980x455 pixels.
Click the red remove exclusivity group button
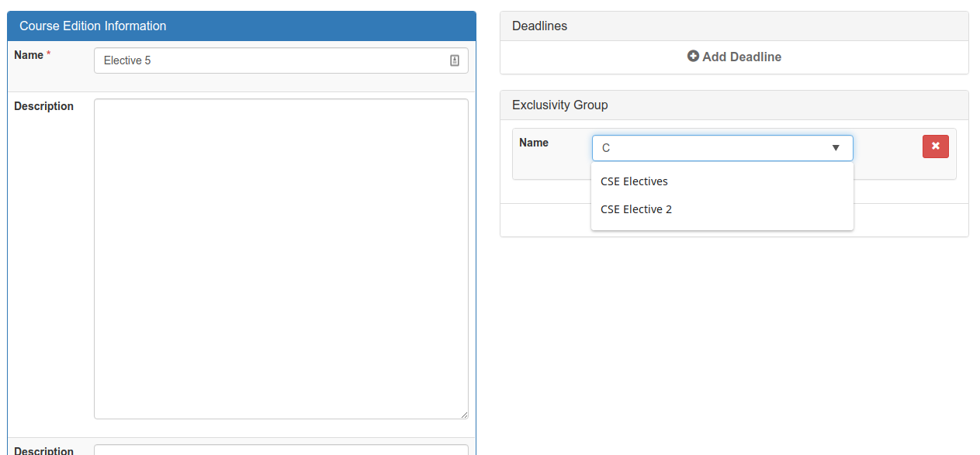[935, 146]
